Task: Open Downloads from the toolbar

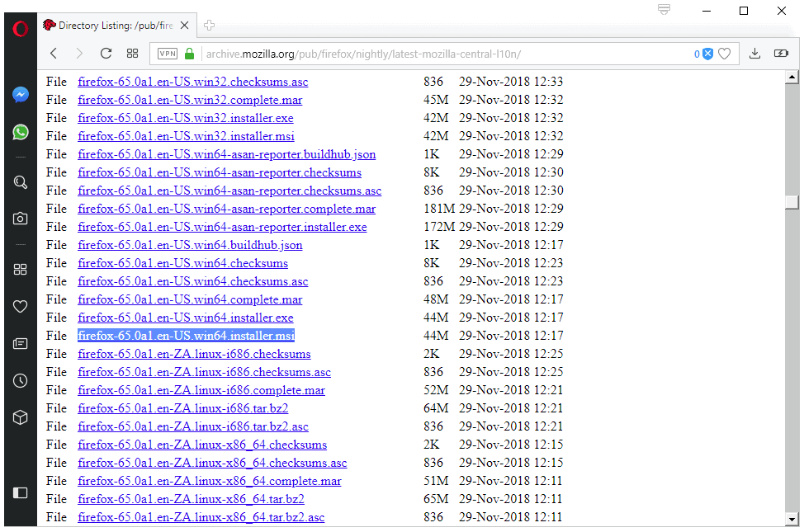Action: tap(754, 54)
